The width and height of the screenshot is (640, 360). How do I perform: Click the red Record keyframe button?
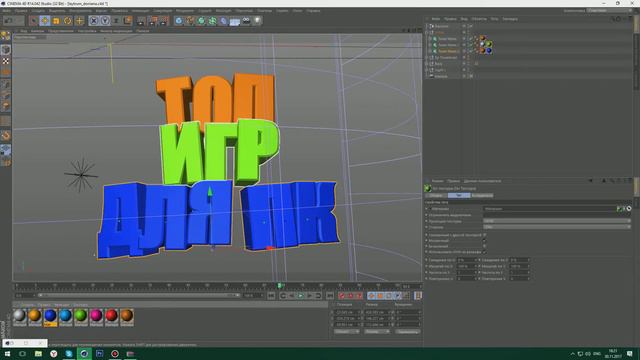tap(342, 296)
